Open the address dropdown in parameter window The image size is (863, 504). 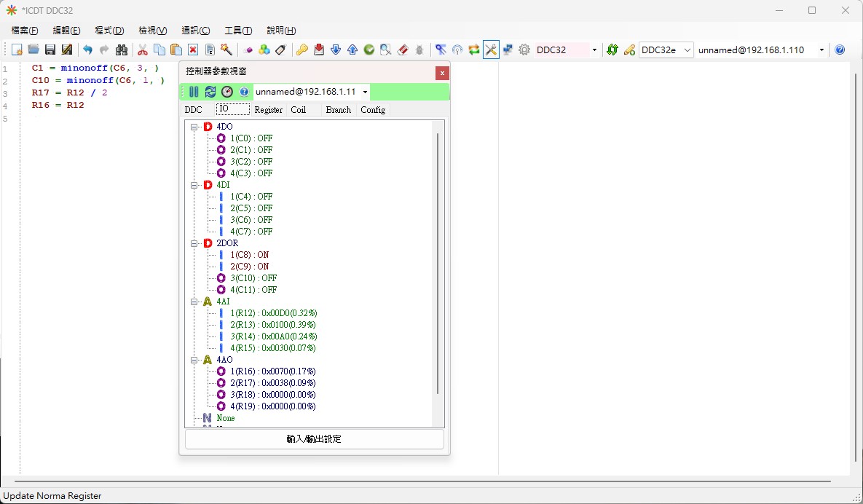coord(365,92)
